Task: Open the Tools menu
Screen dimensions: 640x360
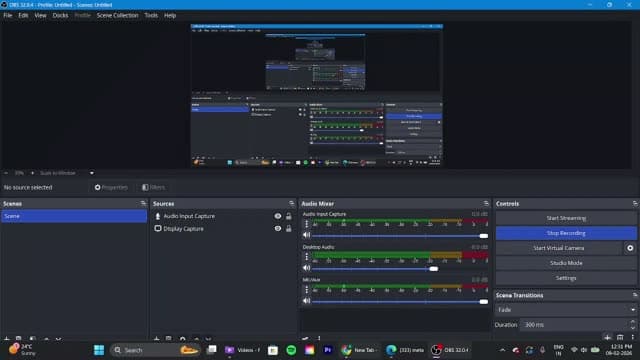Action: click(x=151, y=16)
